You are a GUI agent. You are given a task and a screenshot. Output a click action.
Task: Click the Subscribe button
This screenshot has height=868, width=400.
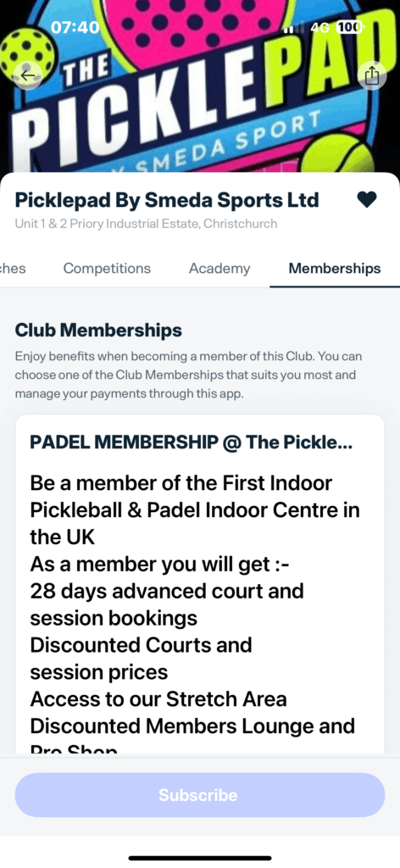click(200, 795)
